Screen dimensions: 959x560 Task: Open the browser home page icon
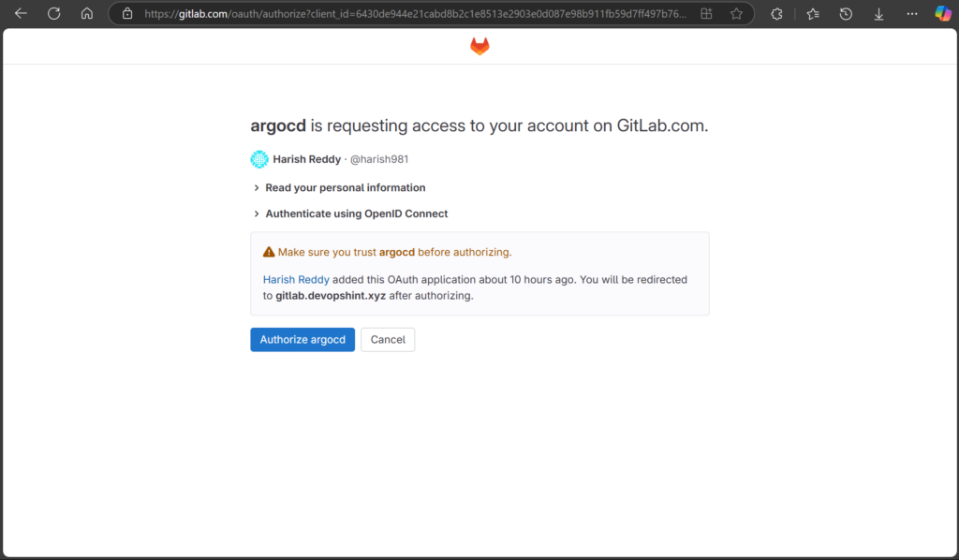coord(87,13)
